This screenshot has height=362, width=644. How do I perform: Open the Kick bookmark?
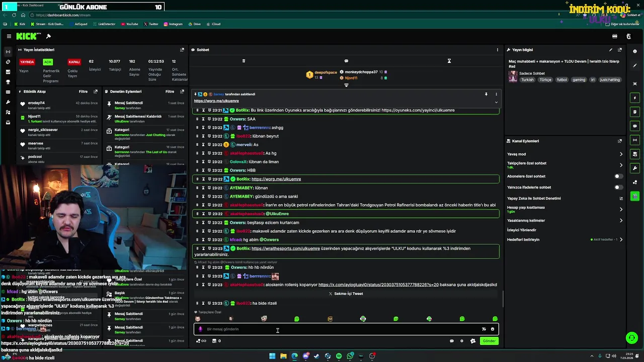pos(20,24)
